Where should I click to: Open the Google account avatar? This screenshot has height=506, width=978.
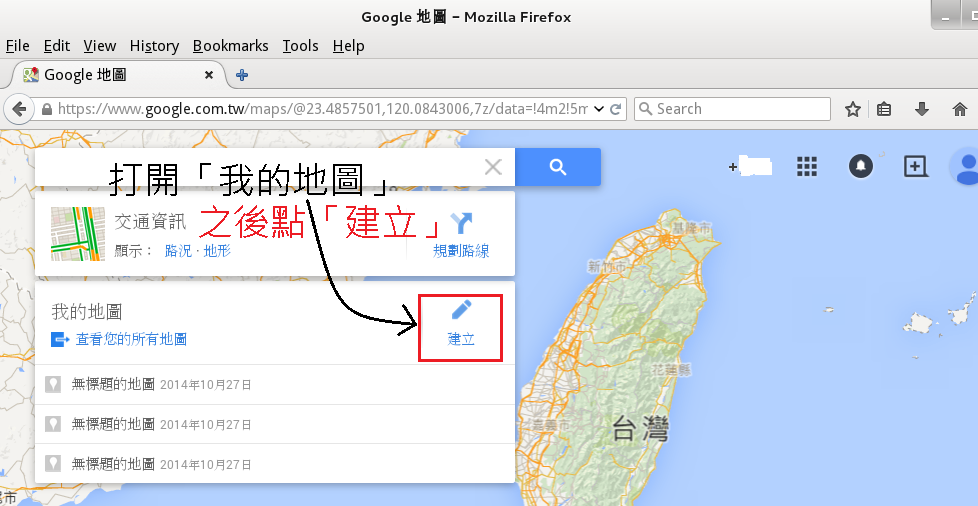click(x=966, y=166)
